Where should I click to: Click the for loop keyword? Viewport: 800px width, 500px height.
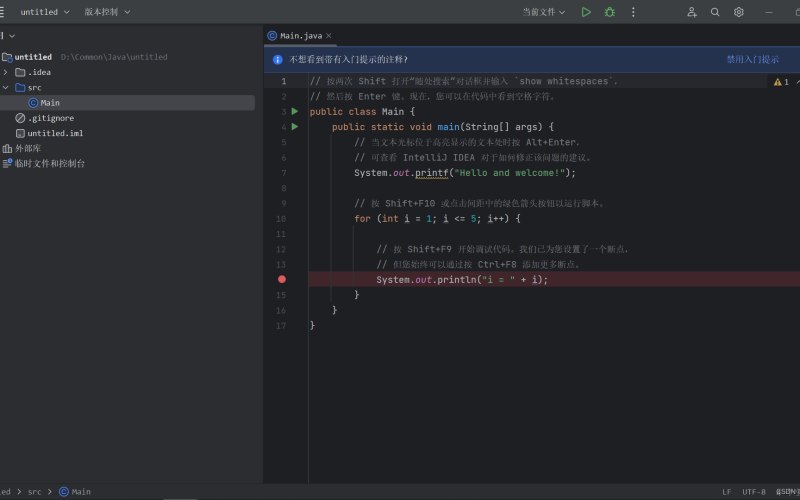[362, 219]
